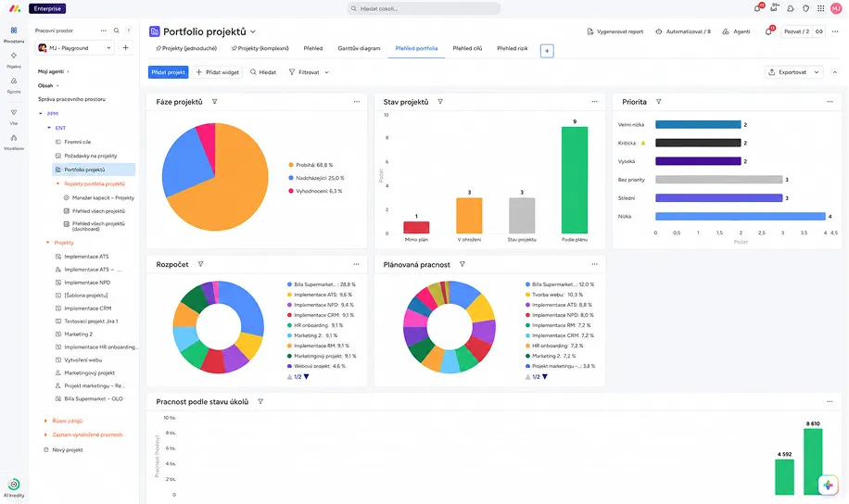Open Plánovaná pracnost widget three-dot menu

594,264
